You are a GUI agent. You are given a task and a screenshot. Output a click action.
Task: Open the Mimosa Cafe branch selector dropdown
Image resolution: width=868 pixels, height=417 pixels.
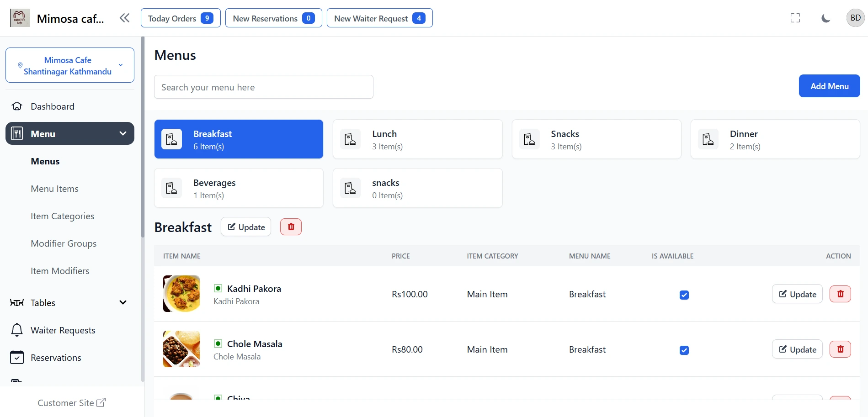tap(69, 65)
